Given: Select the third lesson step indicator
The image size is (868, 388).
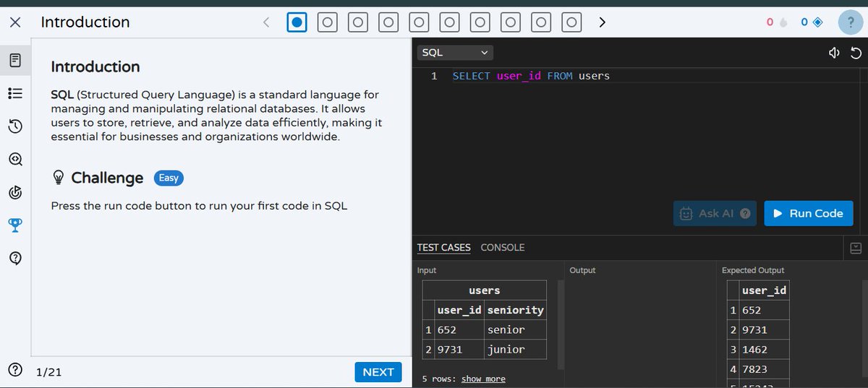Looking at the screenshot, I should pyautogui.click(x=357, y=22).
